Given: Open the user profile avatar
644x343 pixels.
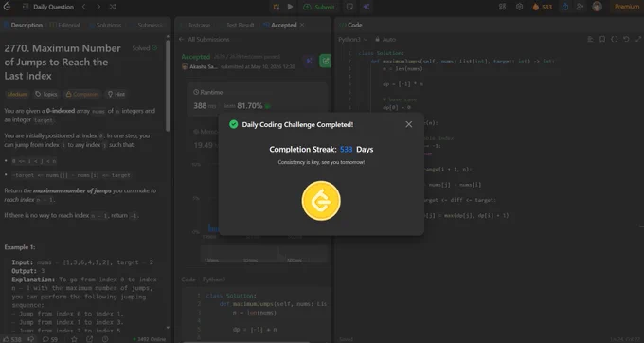Looking at the screenshot, I should coord(598,7).
